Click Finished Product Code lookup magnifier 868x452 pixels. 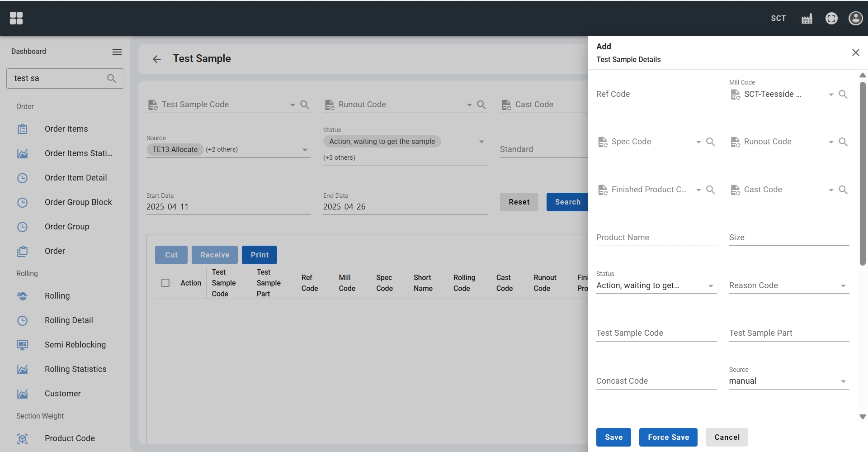711,190
